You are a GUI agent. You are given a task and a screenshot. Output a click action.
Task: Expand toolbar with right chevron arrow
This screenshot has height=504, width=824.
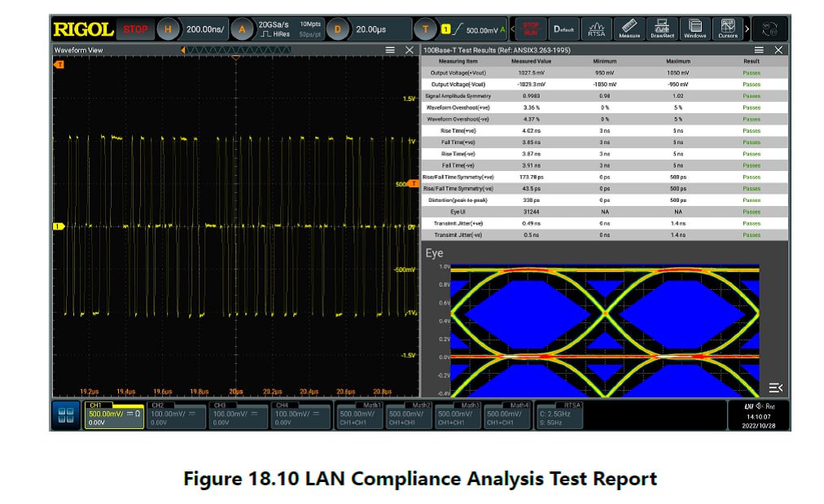click(x=747, y=30)
